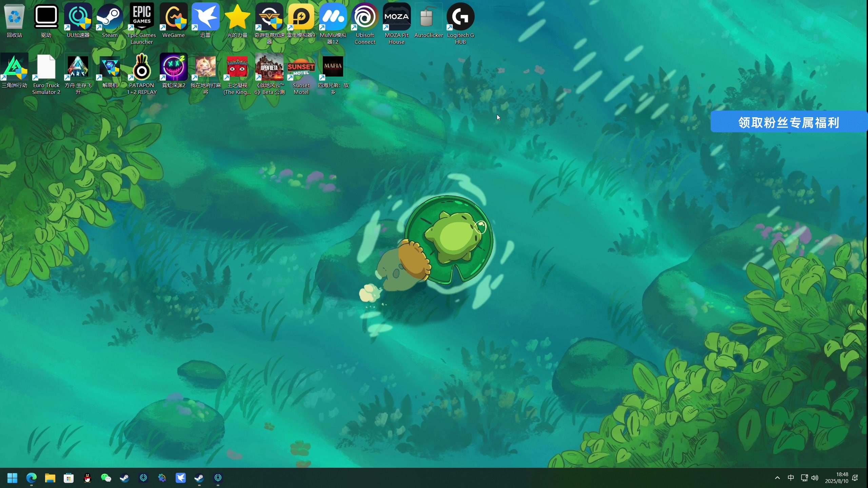Select the Ubisoft Connect desktop icon
Viewport: 868px width, 488px height.
click(x=365, y=24)
